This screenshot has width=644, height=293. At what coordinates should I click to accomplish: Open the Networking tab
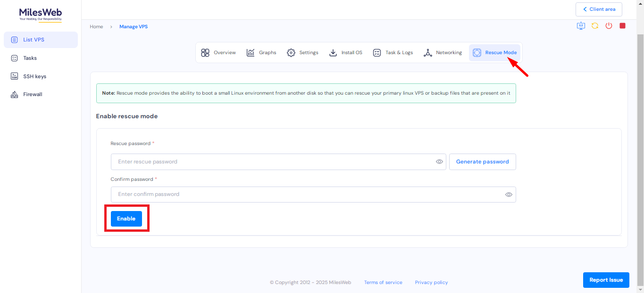(443, 53)
